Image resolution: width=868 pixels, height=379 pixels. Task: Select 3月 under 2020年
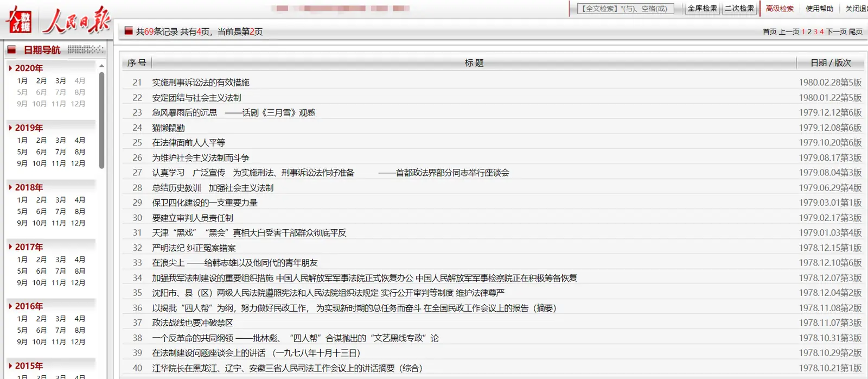pos(61,80)
